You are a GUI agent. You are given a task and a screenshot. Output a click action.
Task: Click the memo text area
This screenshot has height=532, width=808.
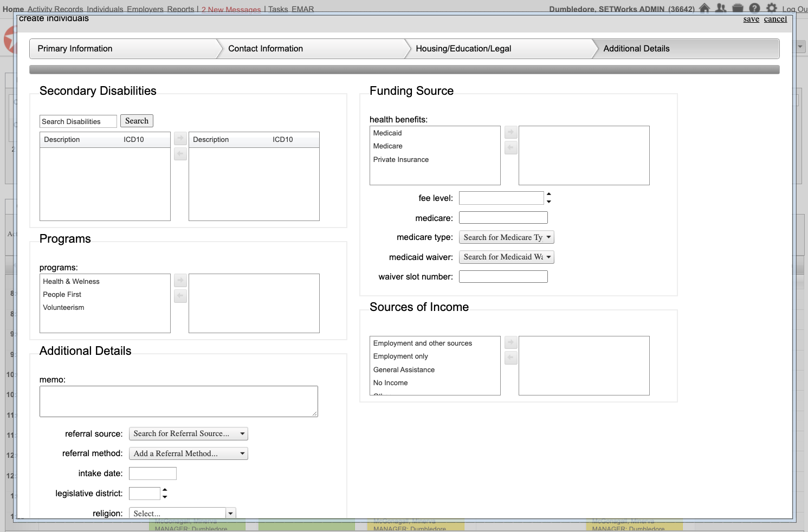[179, 401]
